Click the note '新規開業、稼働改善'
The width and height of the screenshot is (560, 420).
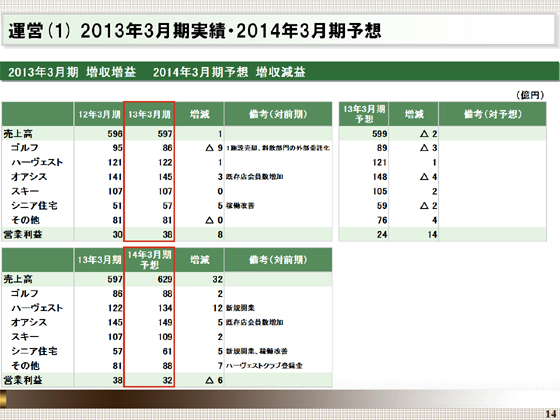[x=257, y=351]
